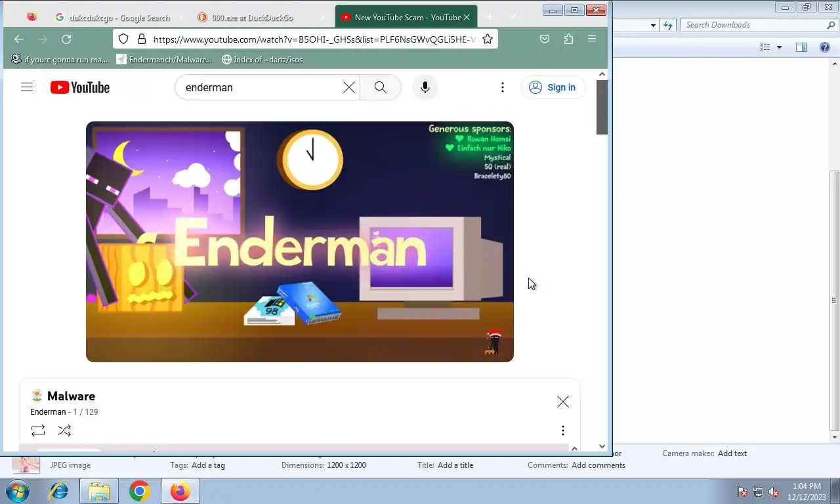Add comments in details pane
Viewport: 840px width, 504px height.
pos(598,465)
